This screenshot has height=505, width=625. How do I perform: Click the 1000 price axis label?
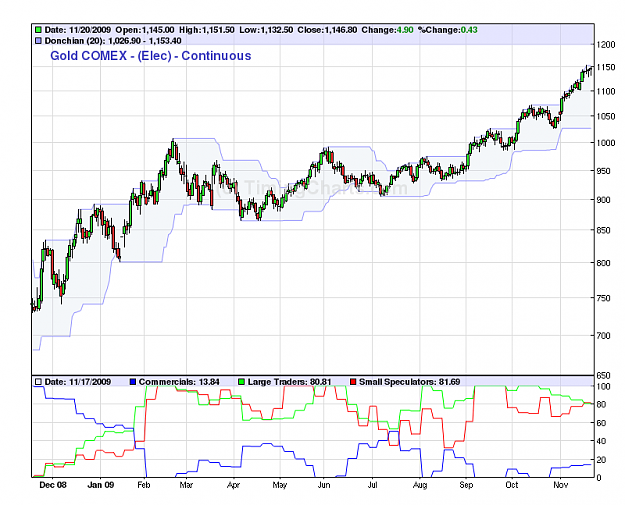(x=606, y=143)
